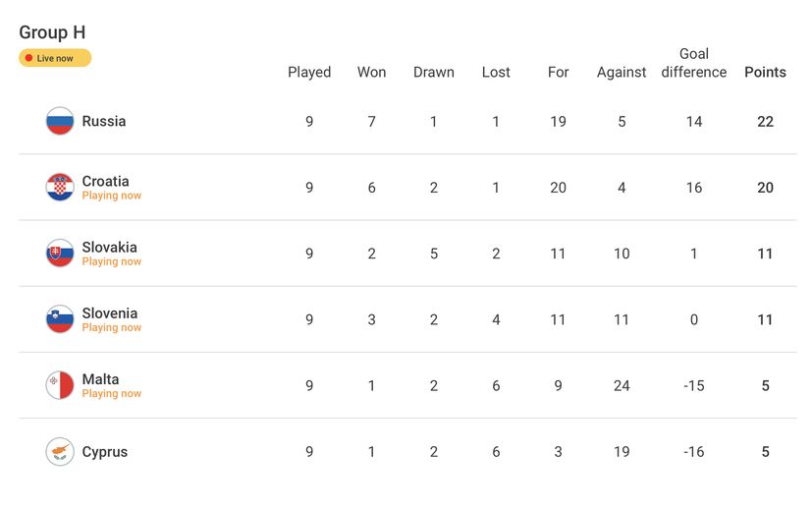812x509 pixels.
Task: Click the Played column header
Action: click(309, 72)
